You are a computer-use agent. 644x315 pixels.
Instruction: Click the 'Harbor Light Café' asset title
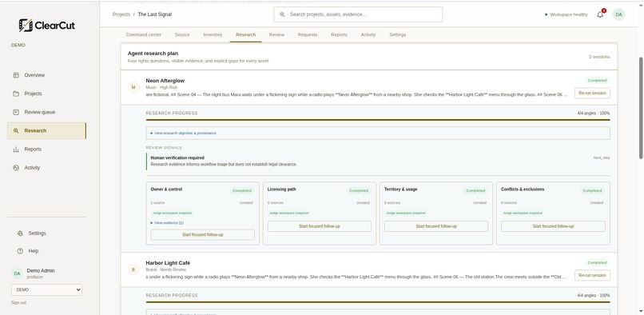[168, 263]
